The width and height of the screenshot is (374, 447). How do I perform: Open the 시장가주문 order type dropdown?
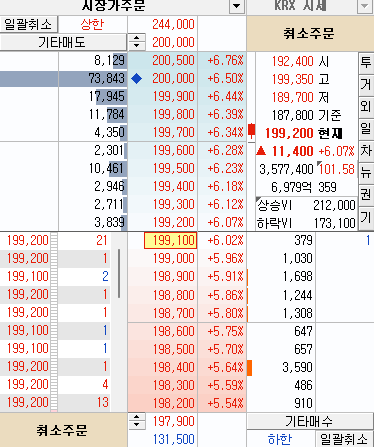(x=236, y=5)
